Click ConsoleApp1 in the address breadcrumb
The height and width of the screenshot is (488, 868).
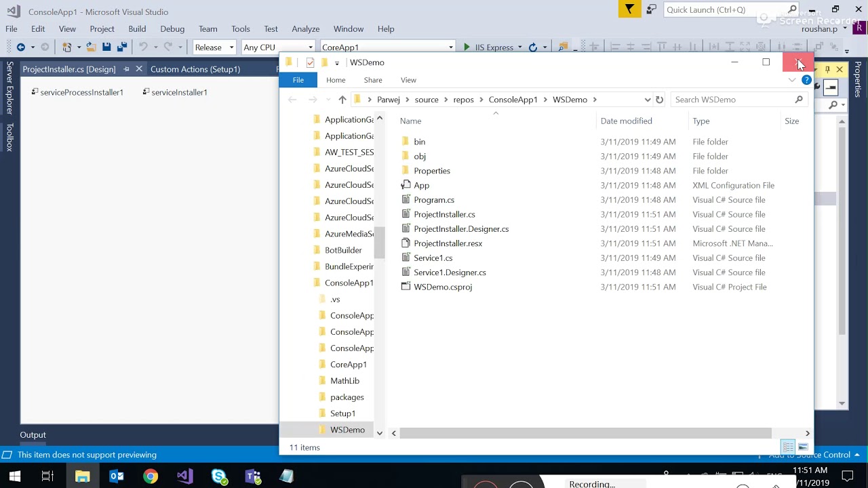[x=513, y=100]
